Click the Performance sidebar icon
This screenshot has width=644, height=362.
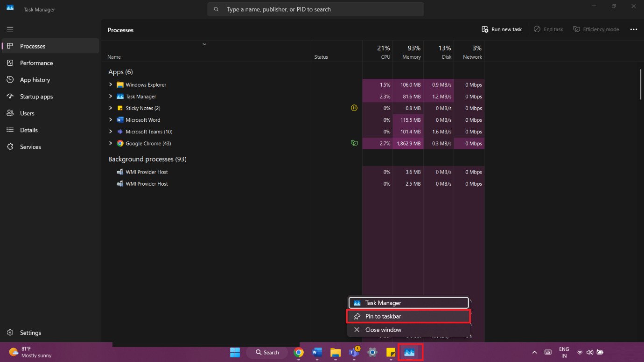pos(10,63)
